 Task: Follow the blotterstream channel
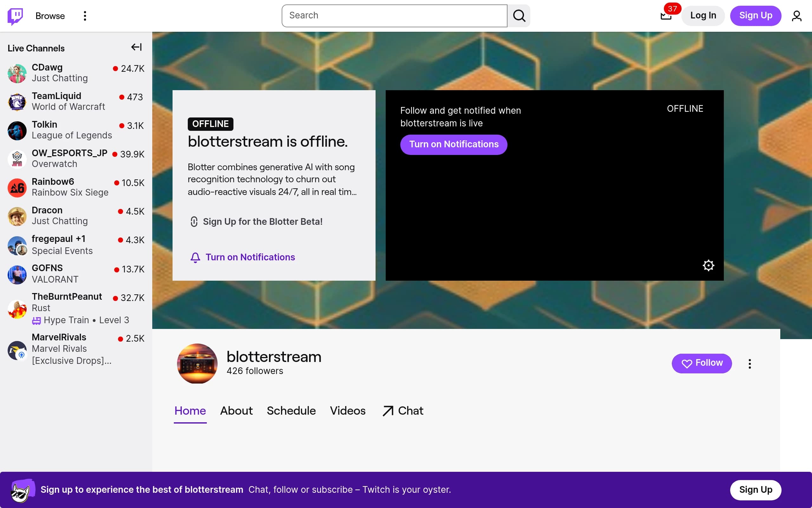point(702,363)
